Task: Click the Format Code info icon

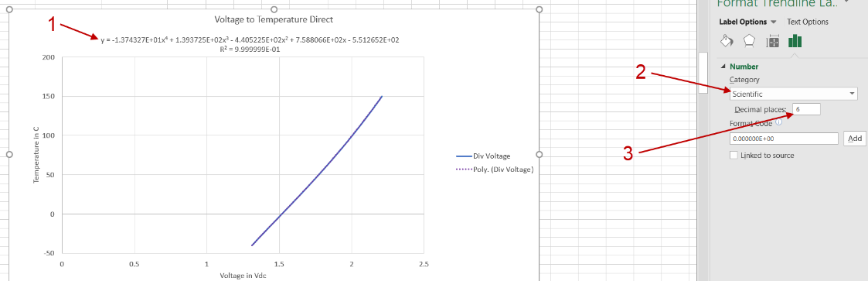Action: click(778, 122)
